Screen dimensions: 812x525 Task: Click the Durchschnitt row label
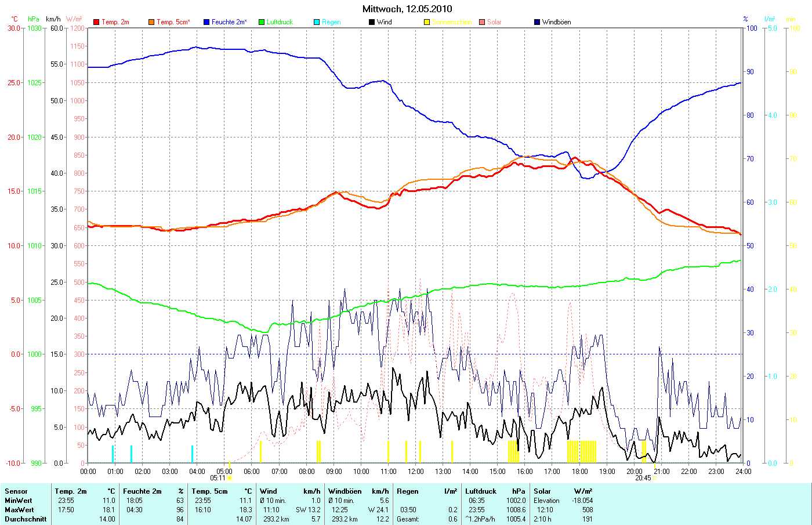pyautogui.click(x=26, y=519)
